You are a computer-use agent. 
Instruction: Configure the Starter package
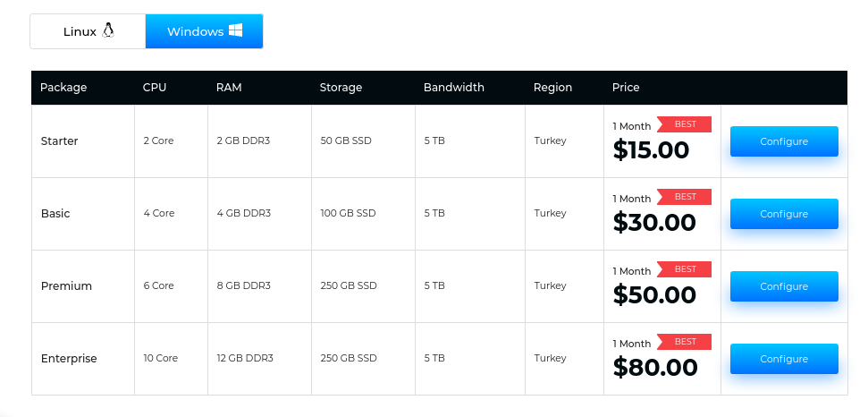click(784, 141)
